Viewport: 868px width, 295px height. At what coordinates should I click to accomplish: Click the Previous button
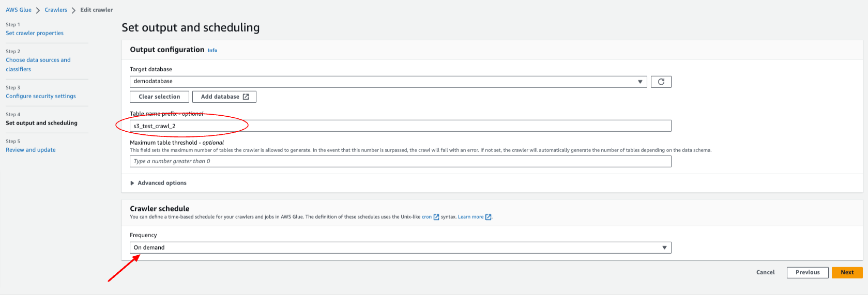pyautogui.click(x=807, y=272)
